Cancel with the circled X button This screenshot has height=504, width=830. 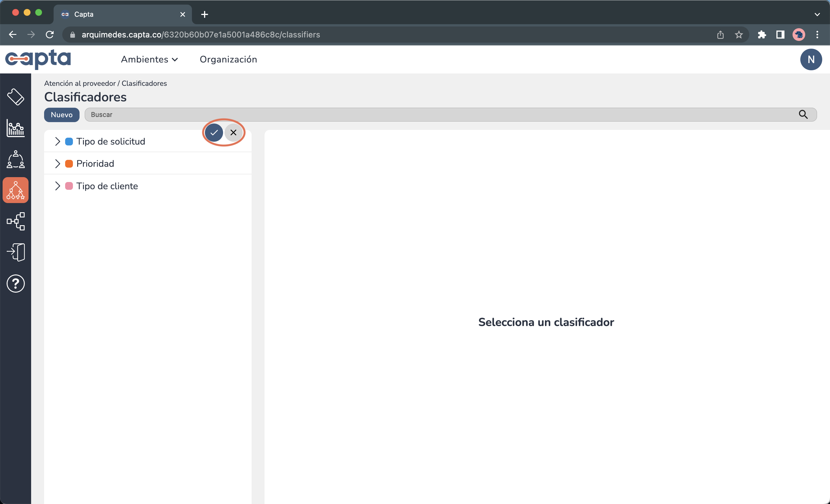(x=233, y=132)
